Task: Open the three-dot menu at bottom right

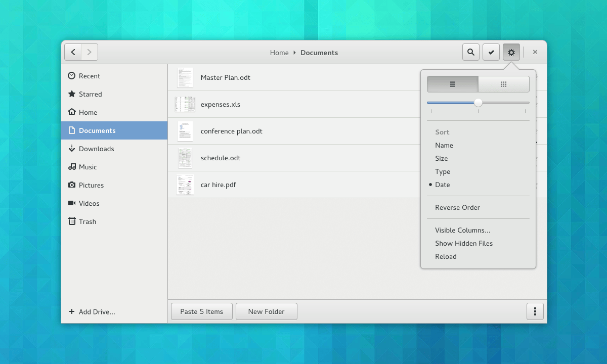Action: pos(535,311)
